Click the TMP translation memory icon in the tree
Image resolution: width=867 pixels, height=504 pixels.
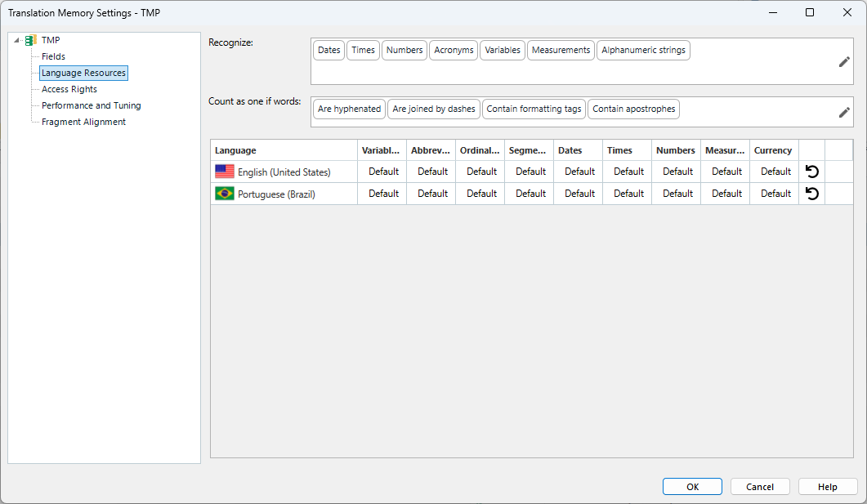[x=29, y=39]
